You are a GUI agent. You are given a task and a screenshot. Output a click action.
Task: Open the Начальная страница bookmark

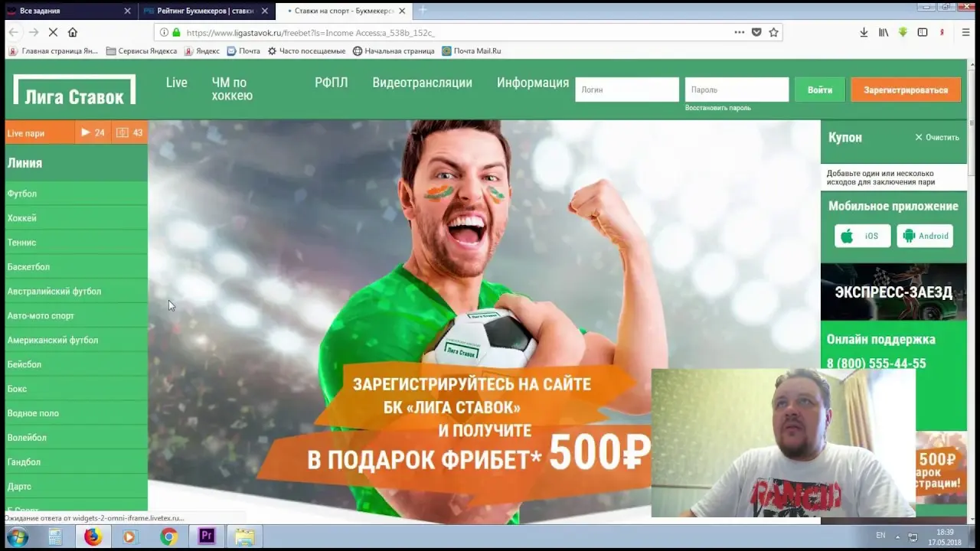coord(394,51)
